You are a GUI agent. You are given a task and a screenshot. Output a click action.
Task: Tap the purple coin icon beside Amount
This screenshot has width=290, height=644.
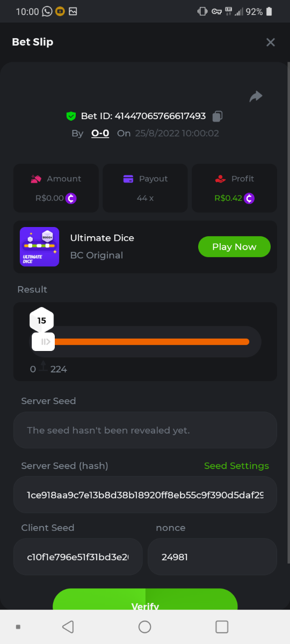coord(71,198)
